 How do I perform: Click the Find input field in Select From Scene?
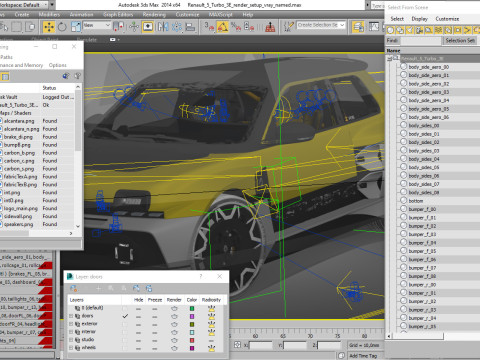pos(421,41)
